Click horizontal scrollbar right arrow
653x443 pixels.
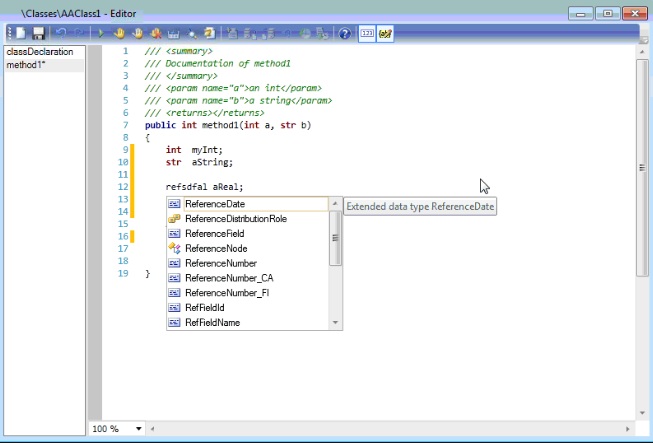point(628,428)
